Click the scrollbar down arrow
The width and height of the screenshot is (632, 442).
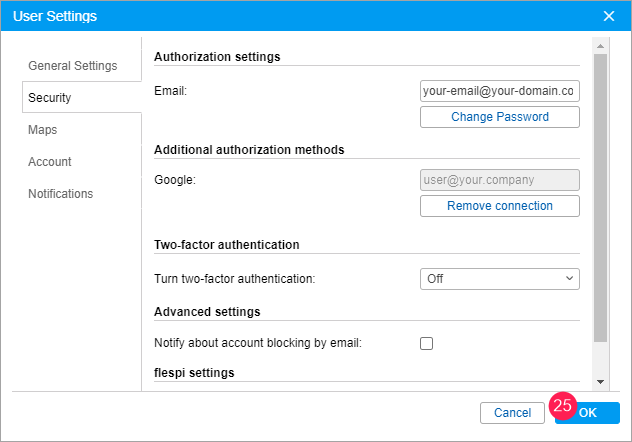click(x=600, y=382)
